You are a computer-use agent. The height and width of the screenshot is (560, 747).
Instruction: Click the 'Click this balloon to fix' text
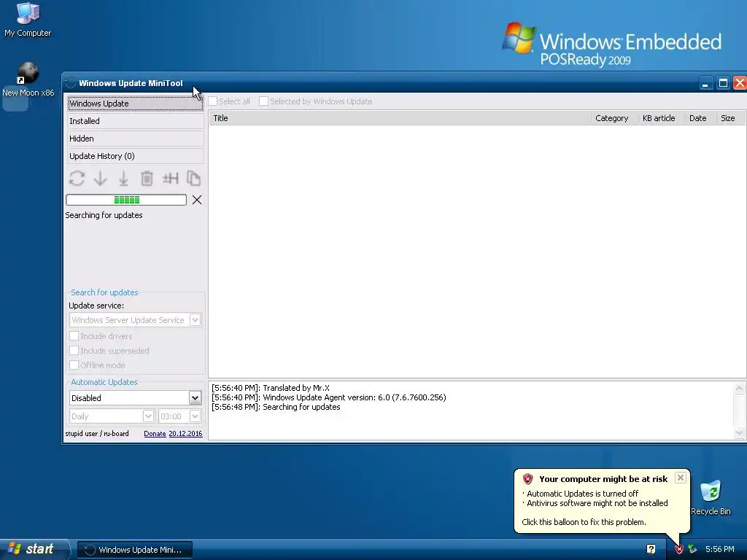coord(584,522)
